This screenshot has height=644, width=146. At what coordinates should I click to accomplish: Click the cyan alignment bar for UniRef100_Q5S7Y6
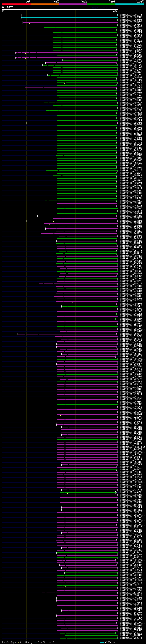[70, 15]
